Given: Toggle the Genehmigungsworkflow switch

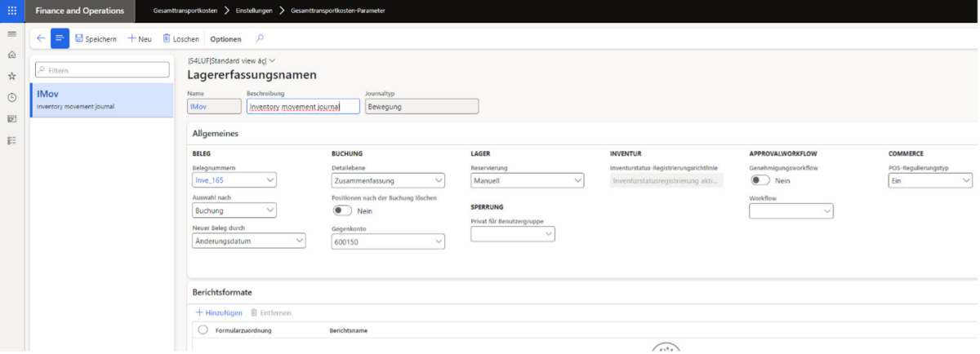Looking at the screenshot, I should click(759, 180).
